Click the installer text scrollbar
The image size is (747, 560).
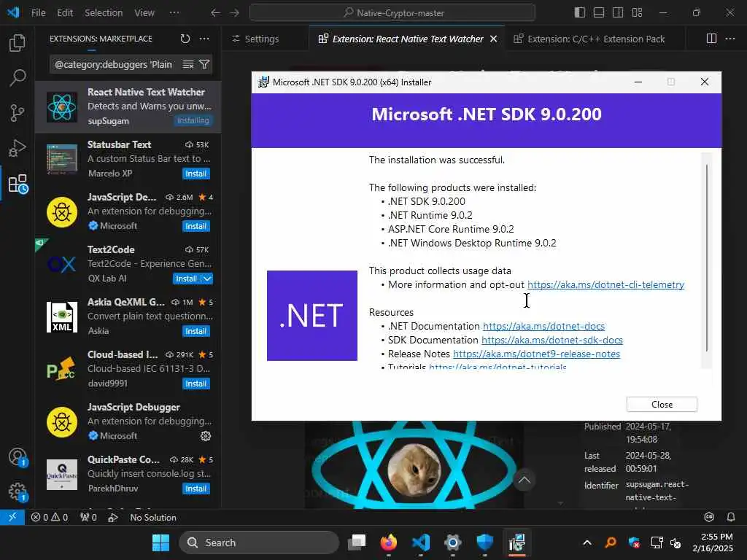(x=706, y=257)
